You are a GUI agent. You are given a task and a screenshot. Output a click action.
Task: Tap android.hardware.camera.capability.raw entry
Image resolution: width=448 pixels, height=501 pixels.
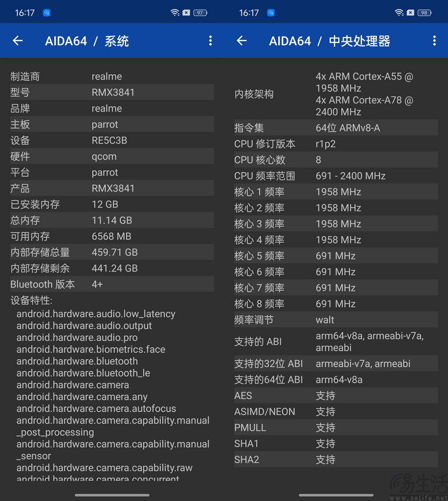tap(105, 468)
